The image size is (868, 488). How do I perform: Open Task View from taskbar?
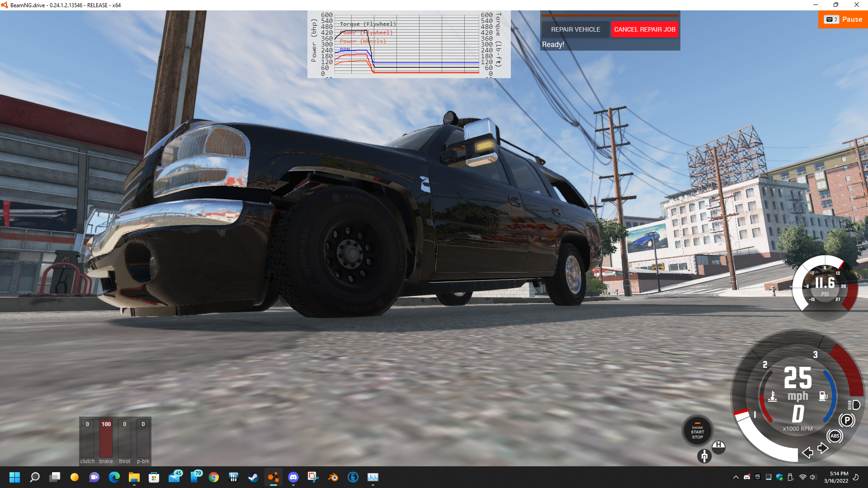tap(55, 477)
